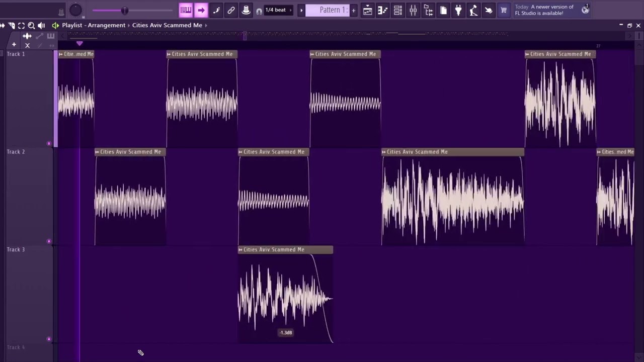This screenshot has height=362, width=644.
Task: Select the speaker Playback tool
Action: pyautogui.click(x=41, y=25)
